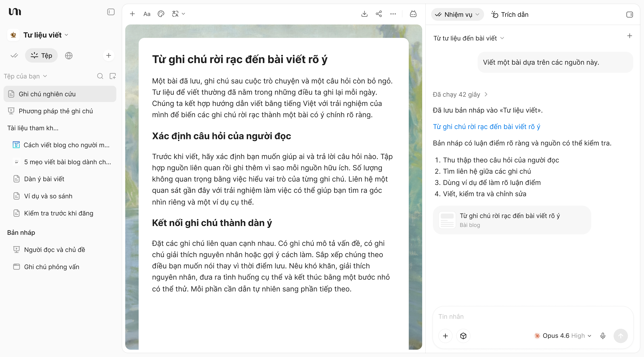The width and height of the screenshot is (644, 357).
Task: Click the plus icon in editor toolbar
Action: [133, 14]
